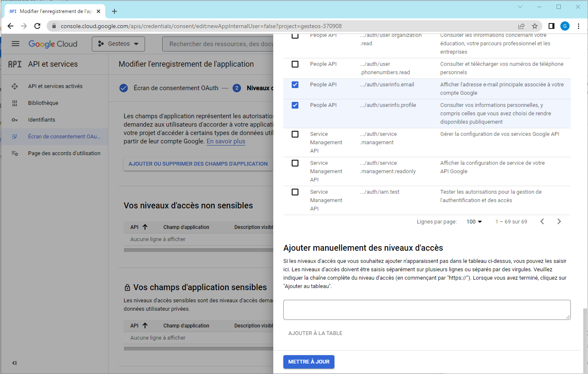
Task: Open the Gesteos project selector dropdown
Action: coord(118,44)
